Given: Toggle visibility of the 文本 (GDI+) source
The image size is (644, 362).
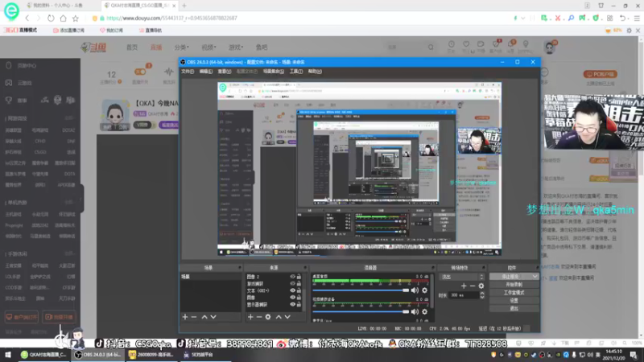Looking at the screenshot, I should [x=292, y=290].
